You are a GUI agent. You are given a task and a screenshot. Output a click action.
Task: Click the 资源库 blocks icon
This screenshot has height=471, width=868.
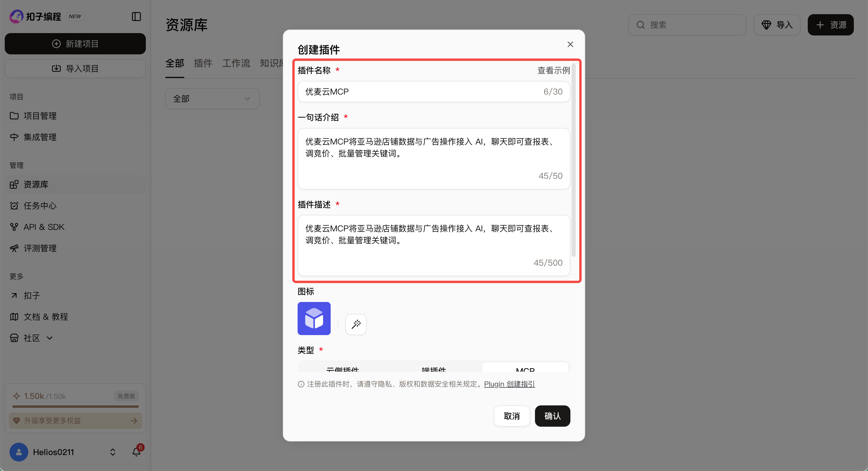tap(14, 184)
